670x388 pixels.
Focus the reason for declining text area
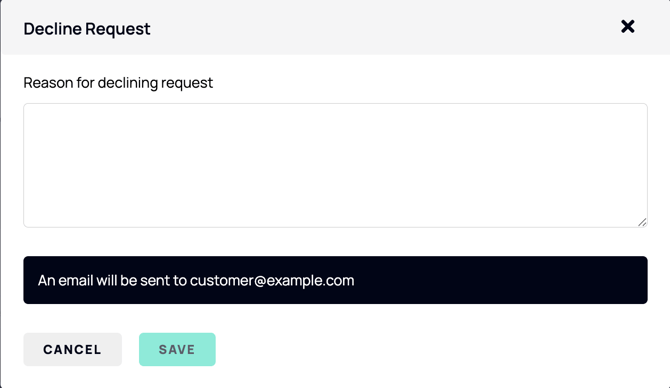[x=335, y=165]
